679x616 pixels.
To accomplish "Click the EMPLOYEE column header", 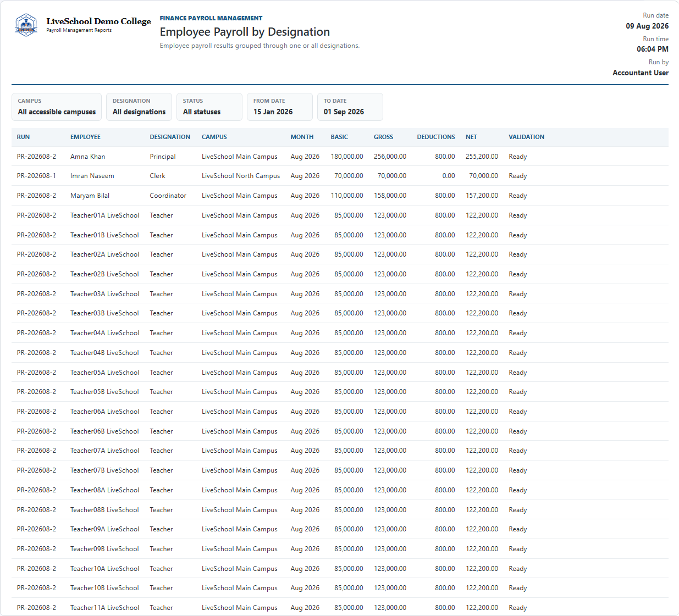I will pyautogui.click(x=85, y=137).
